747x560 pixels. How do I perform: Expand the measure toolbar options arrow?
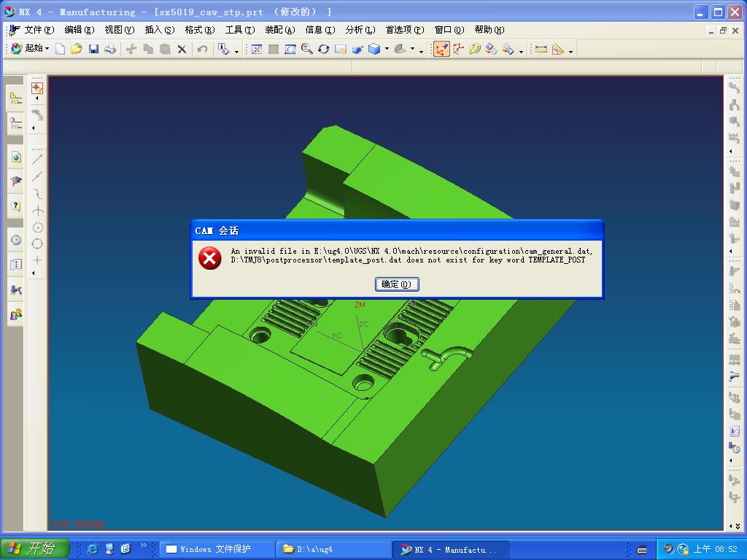tap(570, 51)
